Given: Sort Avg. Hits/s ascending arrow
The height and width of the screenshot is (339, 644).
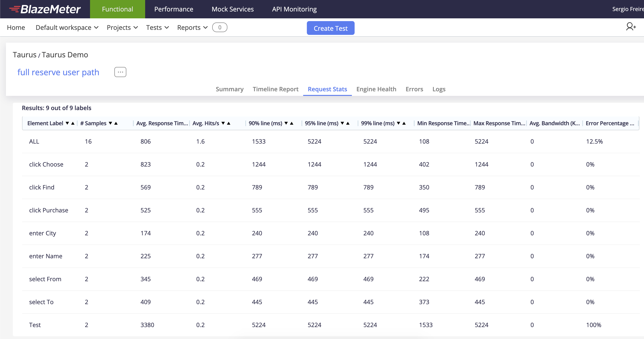Looking at the screenshot, I should click(229, 123).
